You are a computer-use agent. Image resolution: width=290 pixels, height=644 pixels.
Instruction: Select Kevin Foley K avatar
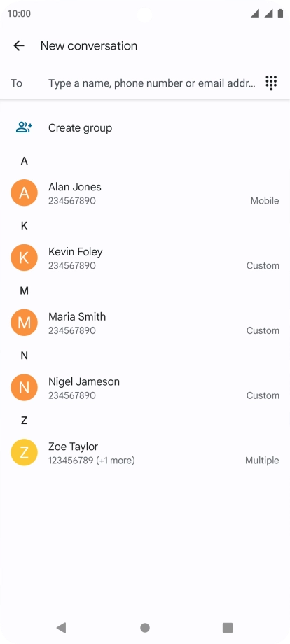click(x=25, y=258)
